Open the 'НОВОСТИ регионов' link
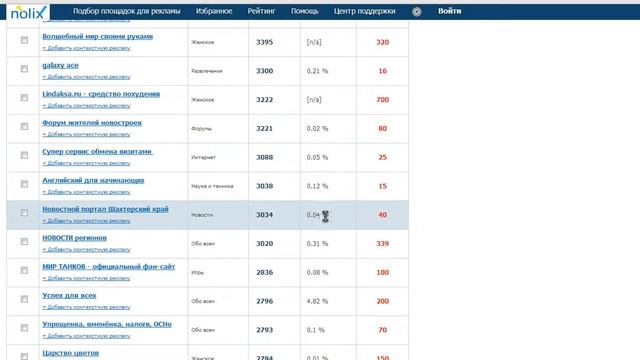Screen dimensions: 640x360 point(75,238)
